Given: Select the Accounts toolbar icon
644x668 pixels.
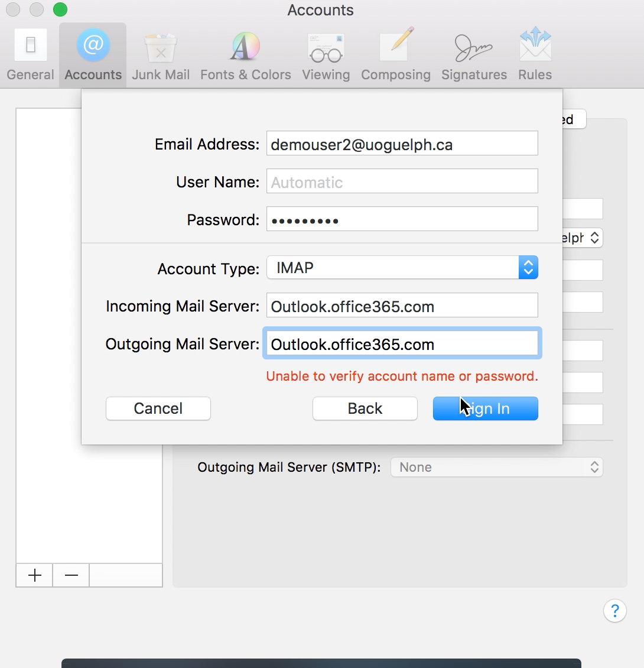Looking at the screenshot, I should click(x=93, y=56).
